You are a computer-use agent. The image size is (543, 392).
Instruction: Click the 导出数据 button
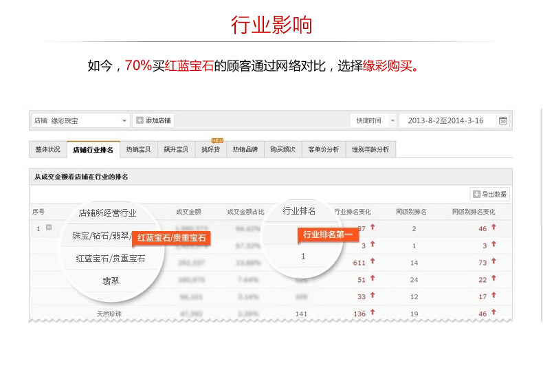489,194
